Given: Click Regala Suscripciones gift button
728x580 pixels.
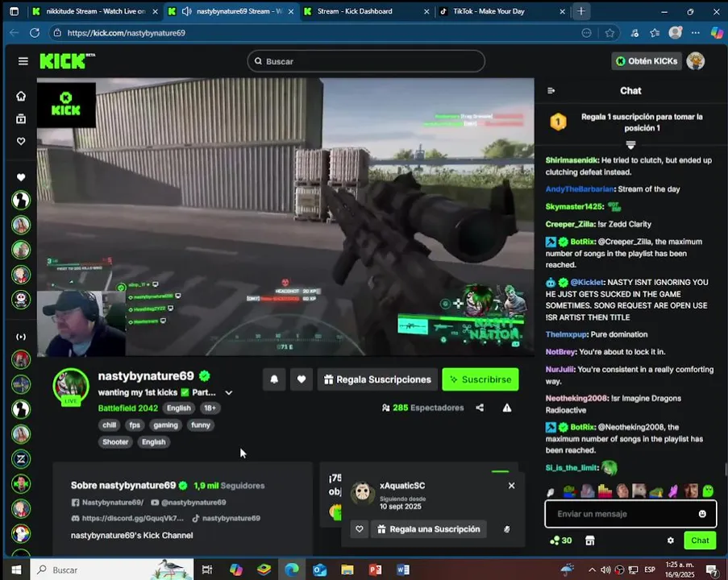Looking at the screenshot, I should coord(377,379).
